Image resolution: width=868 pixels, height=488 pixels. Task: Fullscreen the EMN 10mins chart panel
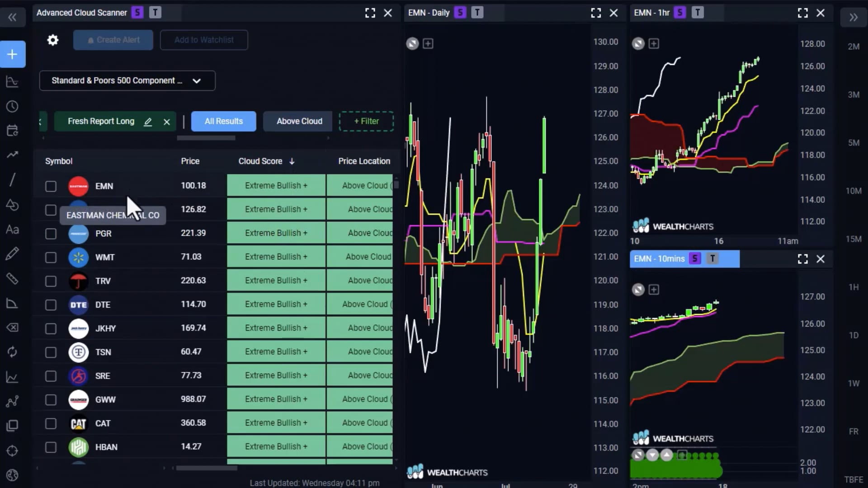[x=803, y=259]
